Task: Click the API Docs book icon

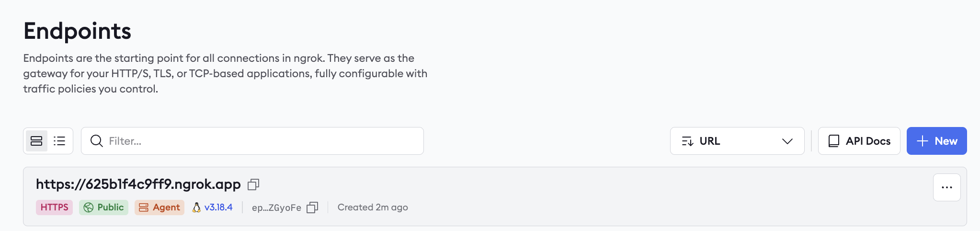Action: point(834,141)
